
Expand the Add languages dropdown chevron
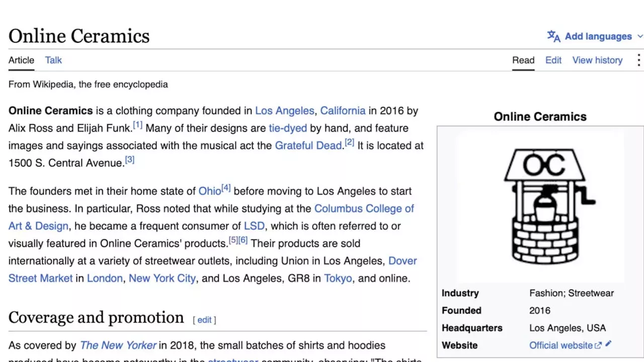coord(640,36)
